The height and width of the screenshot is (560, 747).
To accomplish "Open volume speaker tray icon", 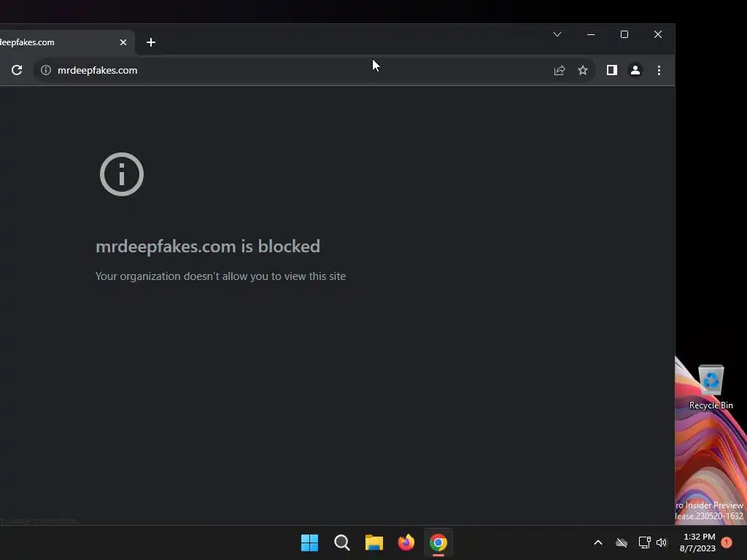I will point(662,542).
